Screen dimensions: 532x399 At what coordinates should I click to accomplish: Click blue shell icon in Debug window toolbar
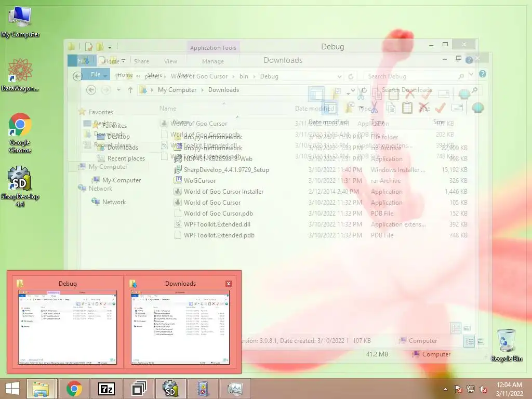tap(464, 94)
